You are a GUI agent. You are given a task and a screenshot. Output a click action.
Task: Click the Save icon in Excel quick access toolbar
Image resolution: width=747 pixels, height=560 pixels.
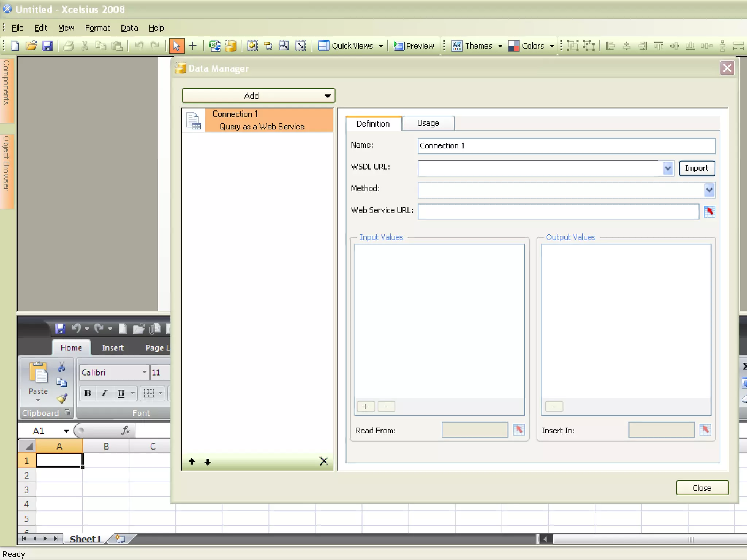(x=60, y=328)
